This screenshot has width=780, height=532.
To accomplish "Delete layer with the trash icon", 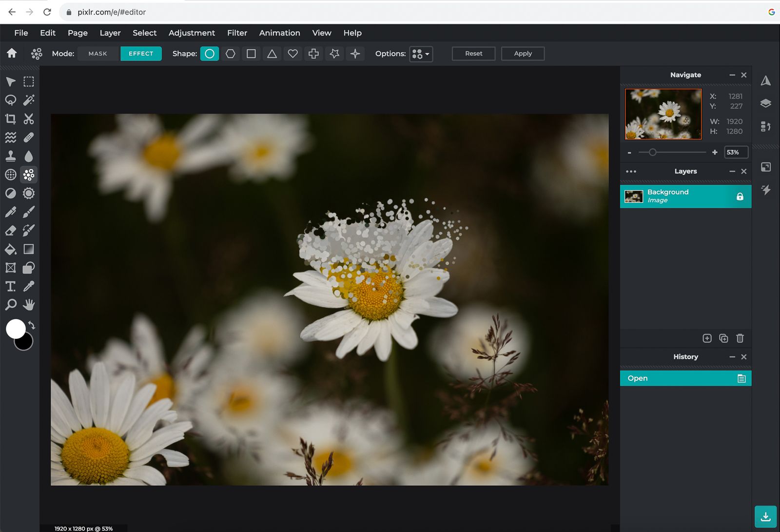I will click(x=740, y=338).
